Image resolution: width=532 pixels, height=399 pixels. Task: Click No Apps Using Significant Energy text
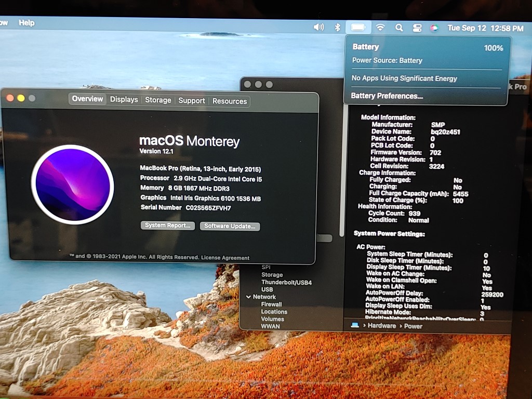pos(404,78)
